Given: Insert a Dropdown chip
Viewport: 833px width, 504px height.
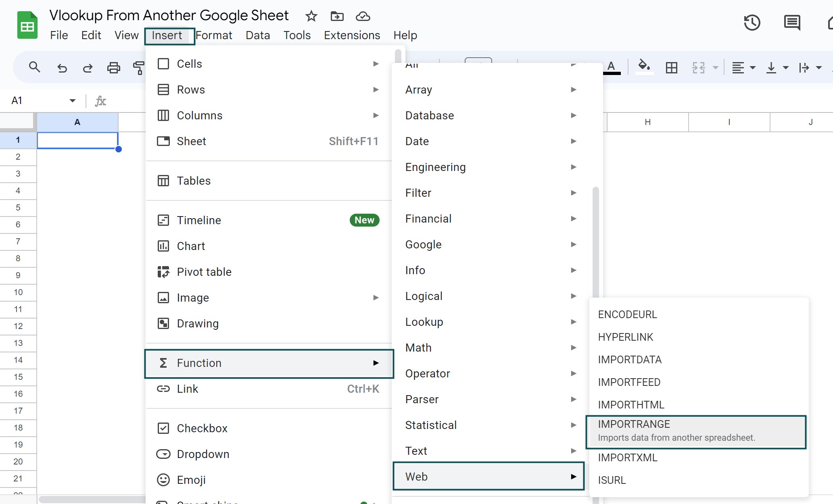Looking at the screenshot, I should pyautogui.click(x=268, y=454).
